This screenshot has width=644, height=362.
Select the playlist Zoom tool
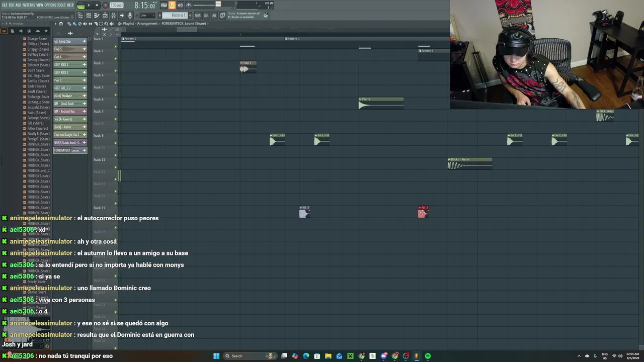pos(105,24)
